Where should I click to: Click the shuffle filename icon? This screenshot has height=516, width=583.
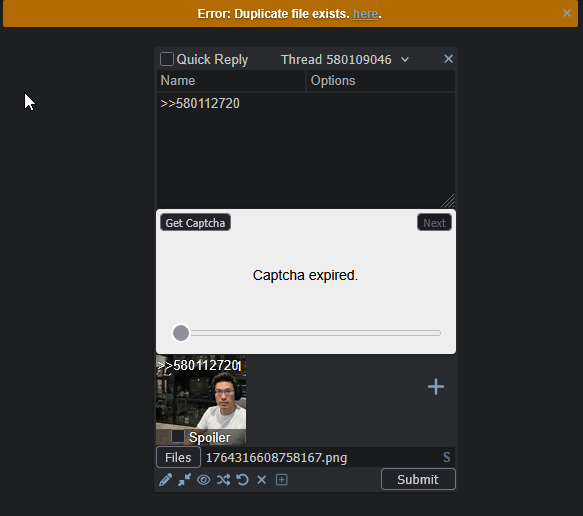tap(223, 480)
